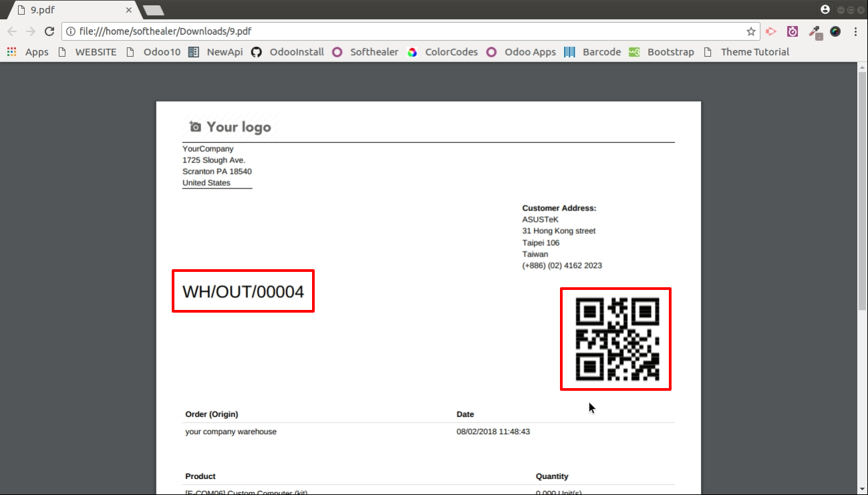Click the 'your company warehouse' text
Screen dimensions: 868x495
click(231, 432)
